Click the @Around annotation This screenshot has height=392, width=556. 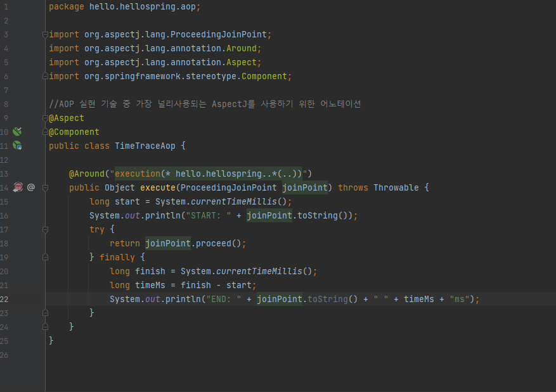(x=87, y=174)
